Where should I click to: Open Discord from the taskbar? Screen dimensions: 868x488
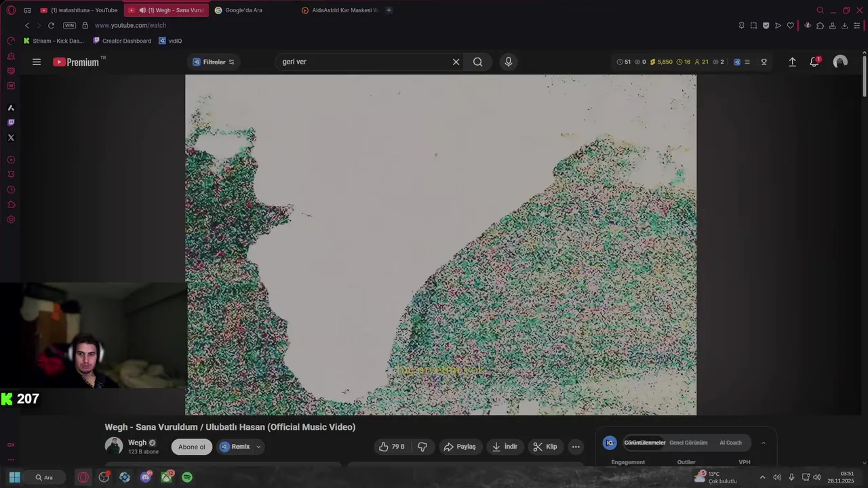(x=146, y=477)
